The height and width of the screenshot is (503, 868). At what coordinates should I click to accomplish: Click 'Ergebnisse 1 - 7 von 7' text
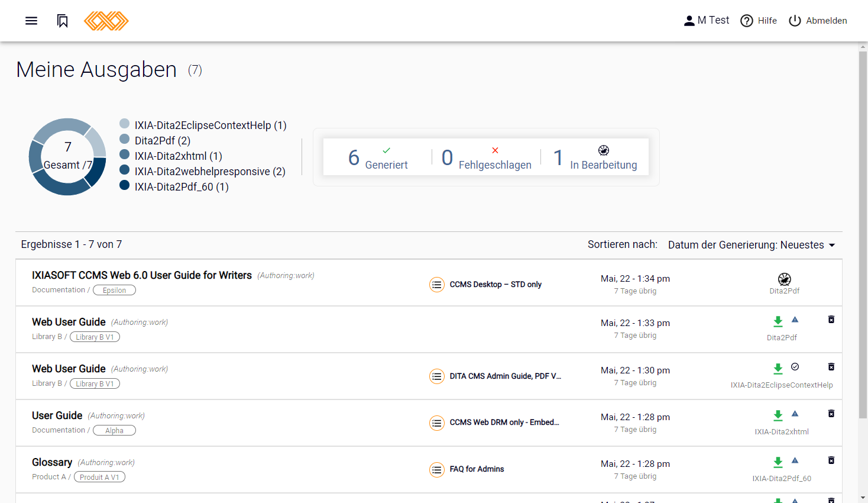[x=72, y=244]
